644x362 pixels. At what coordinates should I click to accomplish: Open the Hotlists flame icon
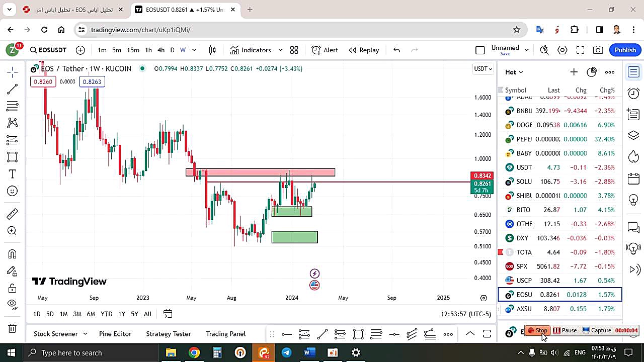click(x=633, y=157)
